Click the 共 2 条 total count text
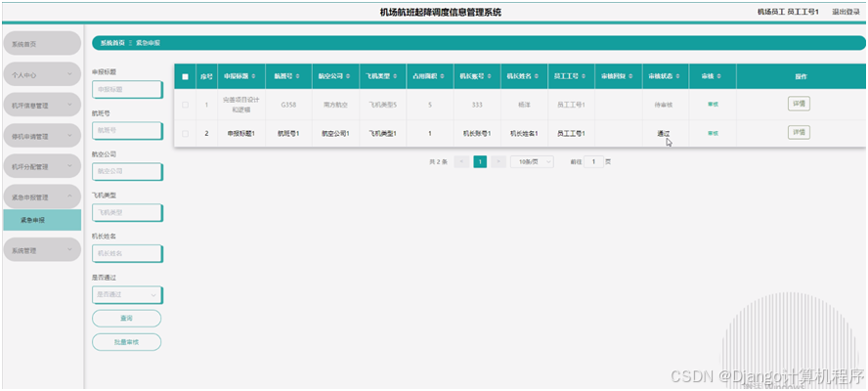This screenshot has height=391, width=868. [x=438, y=162]
